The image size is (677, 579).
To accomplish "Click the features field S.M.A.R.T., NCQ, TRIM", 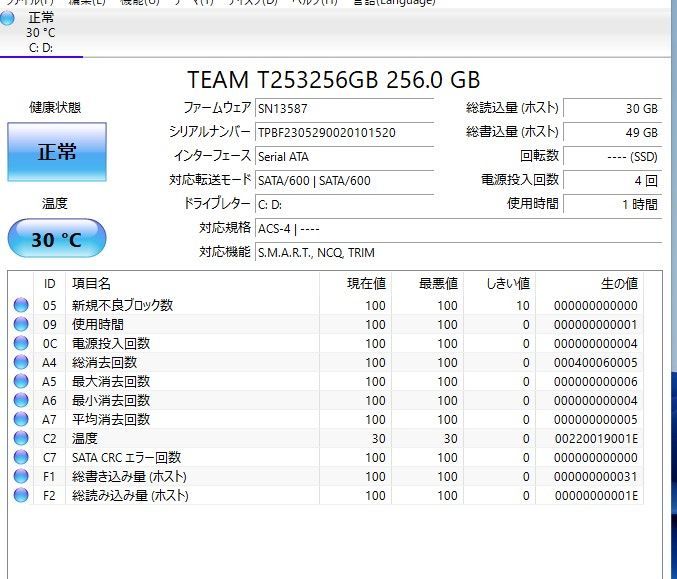I will [459, 253].
